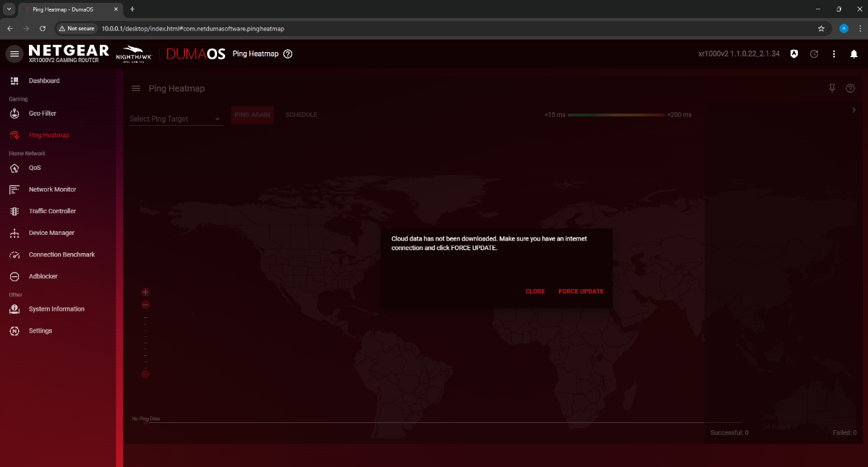
Task: Click the 'Successful: 0' counter
Action: click(x=729, y=432)
